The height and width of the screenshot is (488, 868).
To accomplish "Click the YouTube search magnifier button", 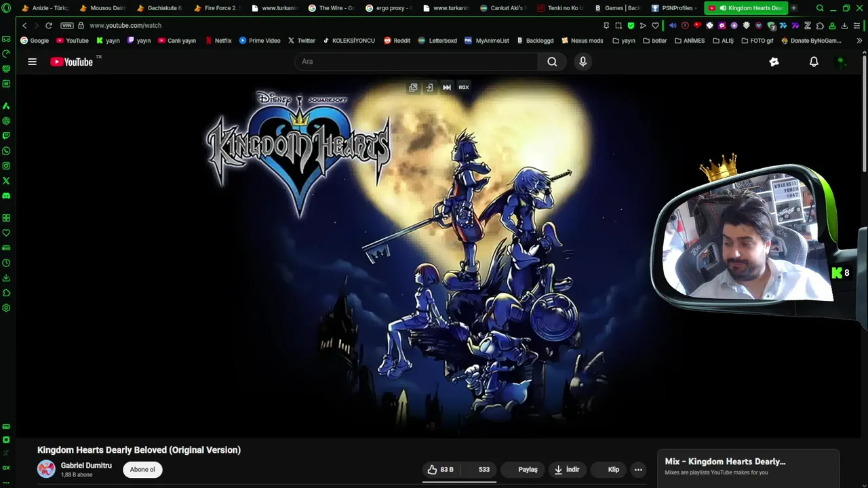I will 552,62.
